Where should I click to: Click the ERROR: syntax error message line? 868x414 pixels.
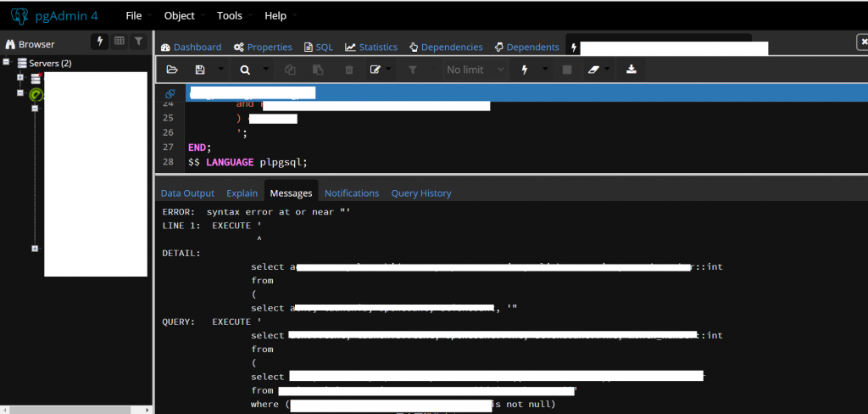[256, 212]
